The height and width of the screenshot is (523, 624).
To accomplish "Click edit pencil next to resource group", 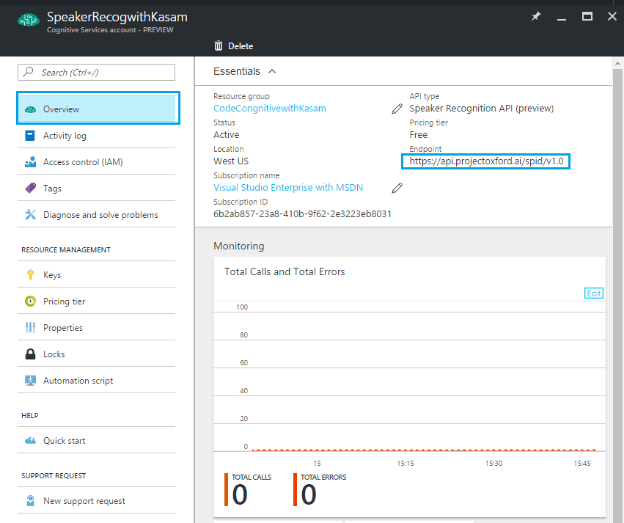I will click(397, 108).
